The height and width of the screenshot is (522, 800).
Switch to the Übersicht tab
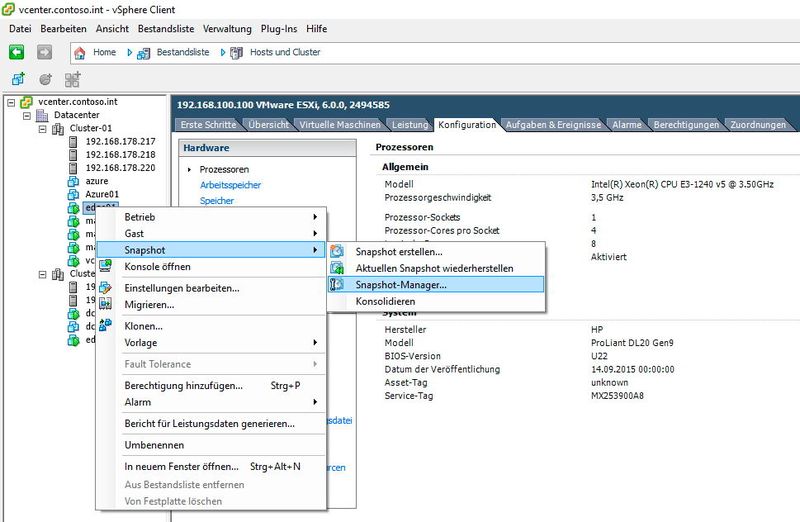tap(268, 125)
